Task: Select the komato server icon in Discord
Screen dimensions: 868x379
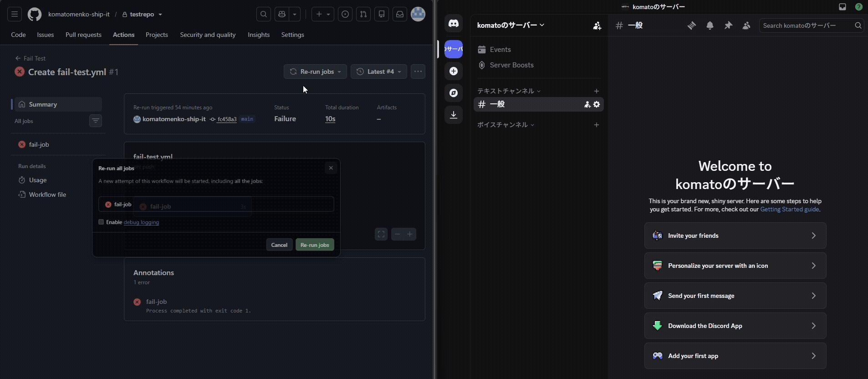Action: (x=454, y=49)
